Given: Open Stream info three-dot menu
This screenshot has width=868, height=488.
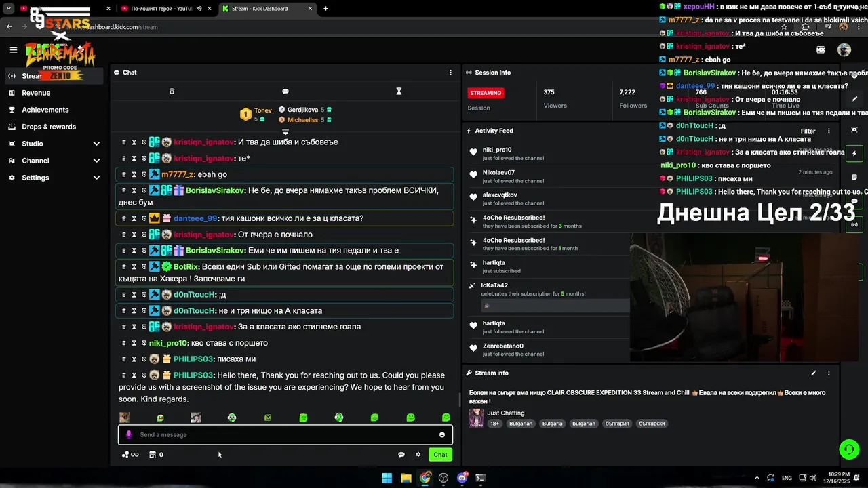Looking at the screenshot, I should [829, 373].
